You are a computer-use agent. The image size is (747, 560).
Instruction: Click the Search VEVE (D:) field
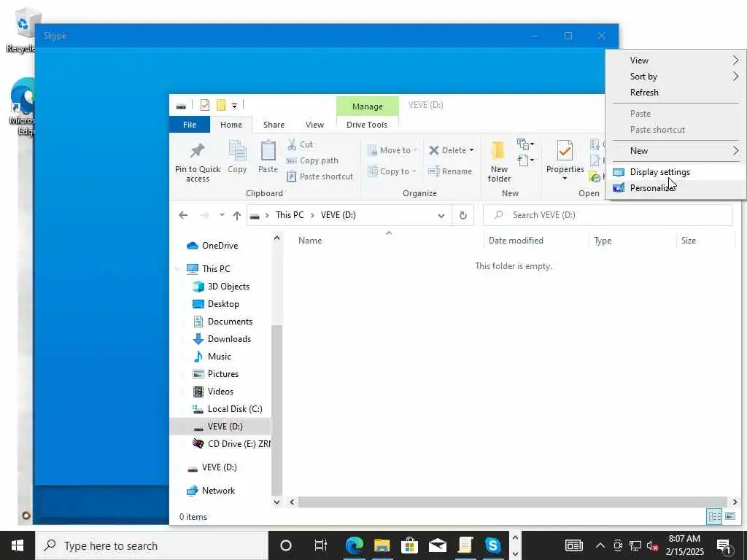click(x=608, y=215)
